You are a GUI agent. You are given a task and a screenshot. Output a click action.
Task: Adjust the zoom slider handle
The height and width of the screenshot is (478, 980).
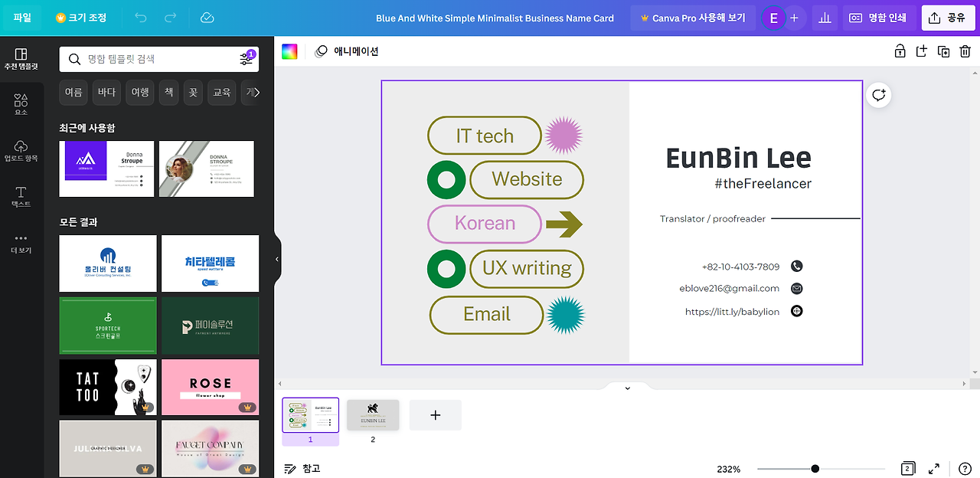[x=815, y=469]
